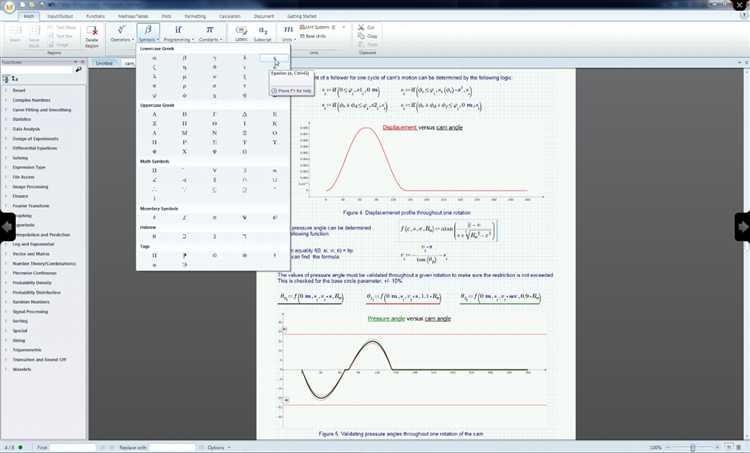Select the Signal Processing category
Image resolution: width=750 pixels, height=453 pixels.
click(30, 311)
